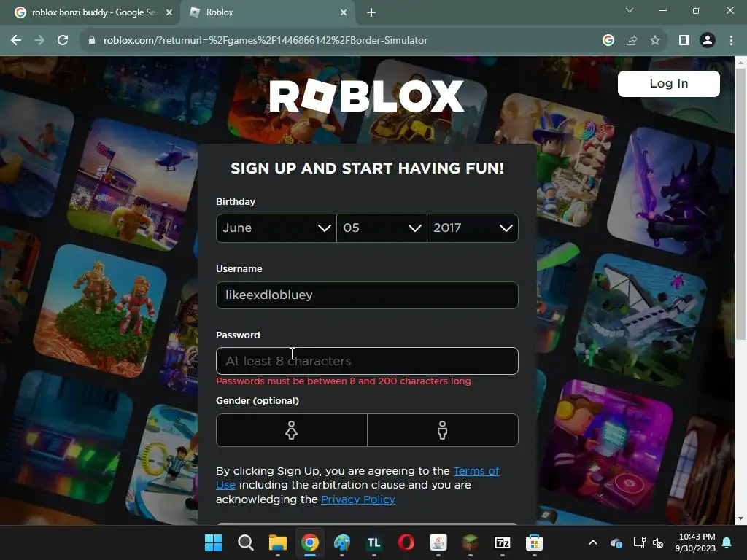Select the female gender option
The image size is (747, 560).
click(x=292, y=430)
